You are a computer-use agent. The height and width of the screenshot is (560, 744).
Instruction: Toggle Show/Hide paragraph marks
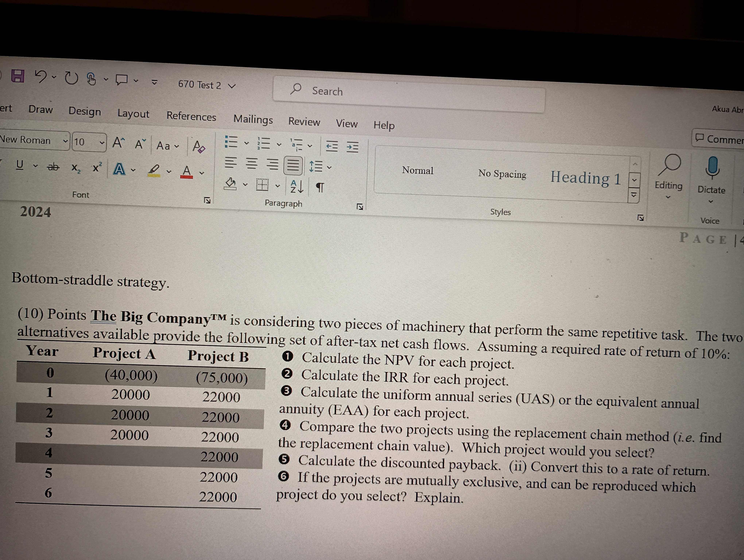(320, 188)
